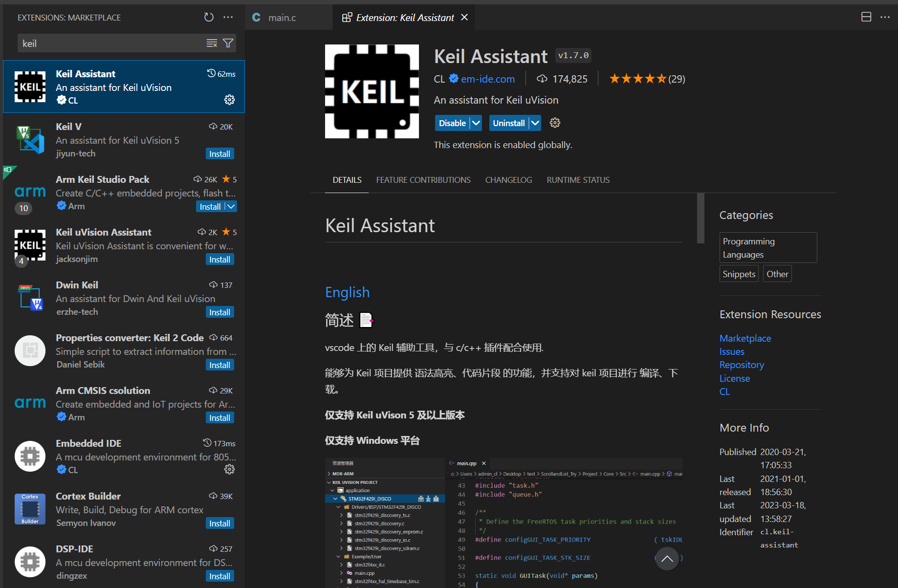Open the Changelog tab
Viewport: 898px width, 588px height.
[x=508, y=180]
